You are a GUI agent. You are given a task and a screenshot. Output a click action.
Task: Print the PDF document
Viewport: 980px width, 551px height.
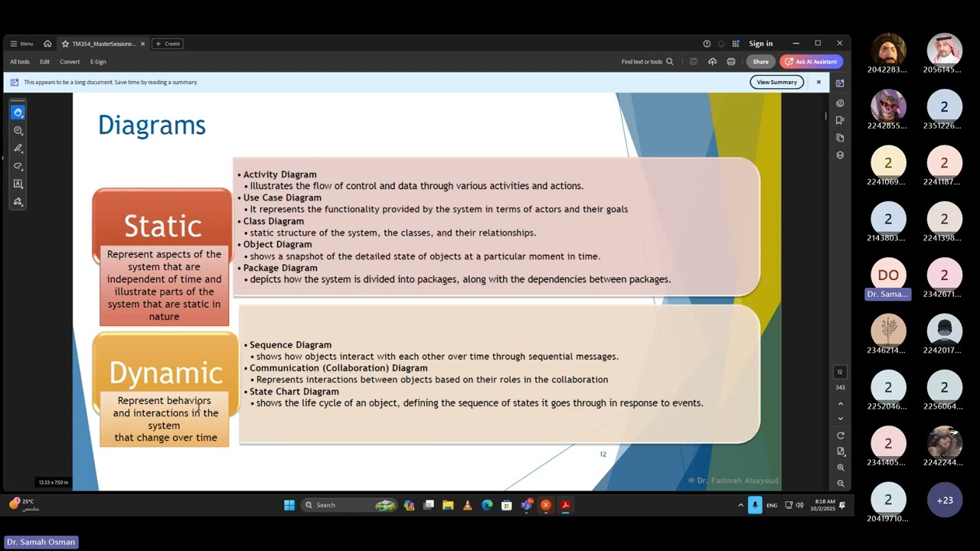731,62
